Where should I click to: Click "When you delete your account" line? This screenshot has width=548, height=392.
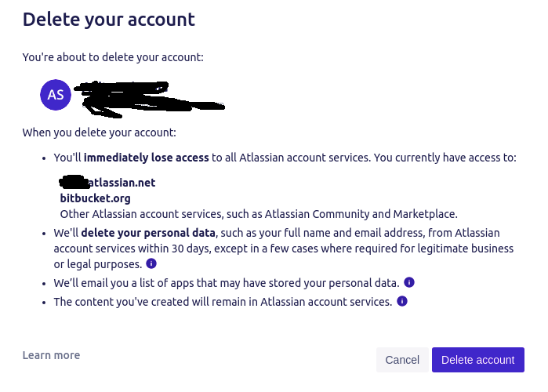100,132
